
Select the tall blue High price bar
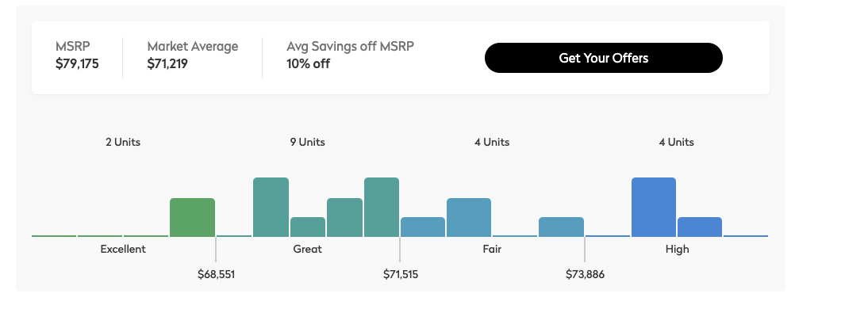tap(653, 208)
